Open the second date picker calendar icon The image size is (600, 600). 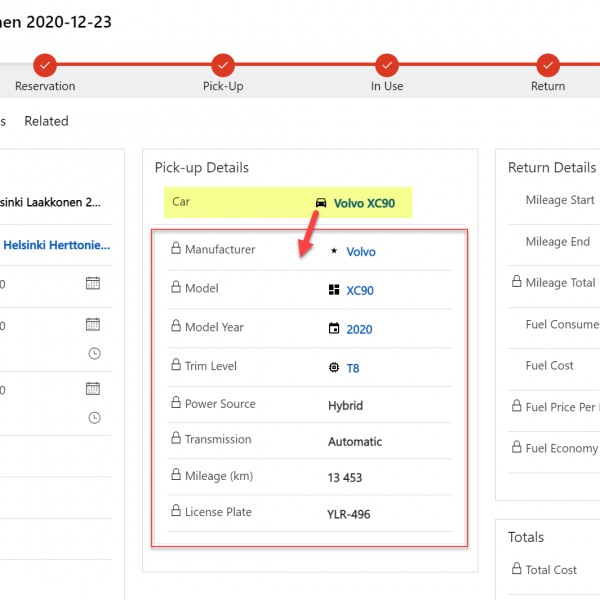93,324
